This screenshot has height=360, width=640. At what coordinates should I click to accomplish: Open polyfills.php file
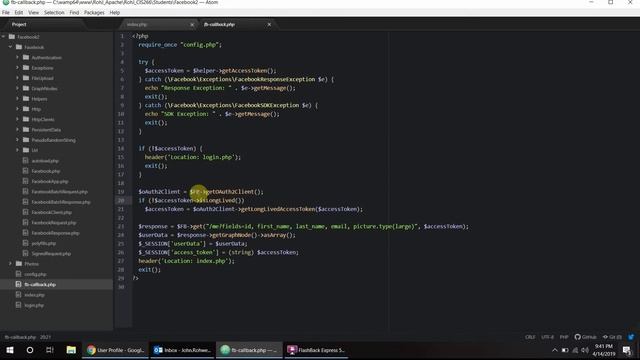[x=44, y=243]
